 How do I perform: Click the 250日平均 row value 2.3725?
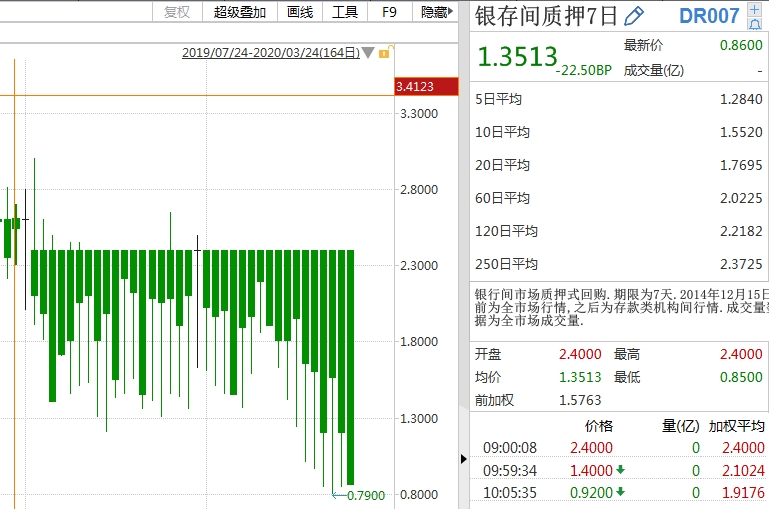tap(741, 264)
